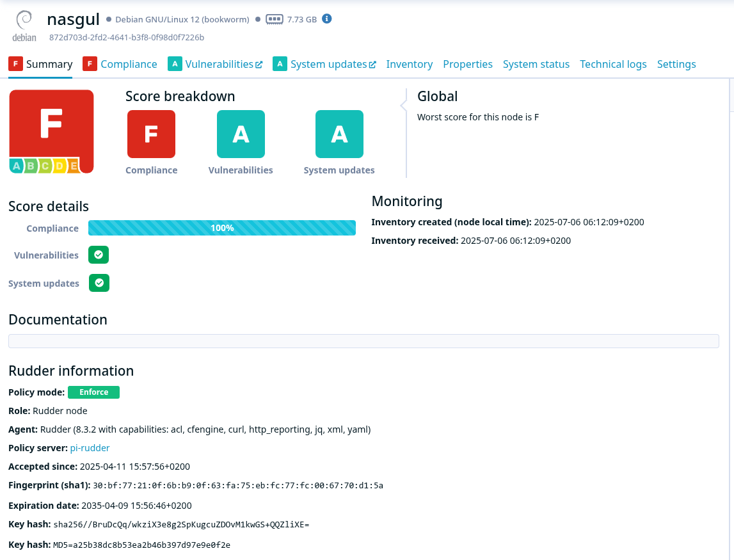Open the System updates tab
This screenshot has height=560, width=734.
(x=324, y=64)
